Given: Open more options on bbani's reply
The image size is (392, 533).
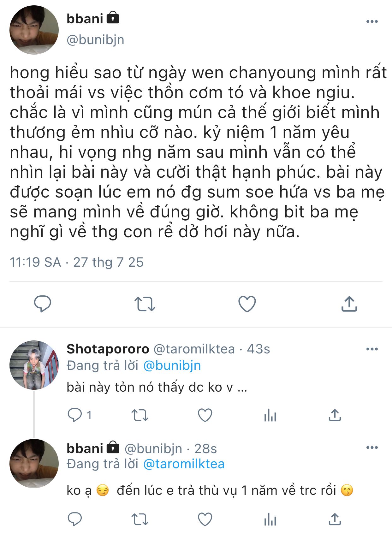Looking at the screenshot, I should [x=372, y=447].
